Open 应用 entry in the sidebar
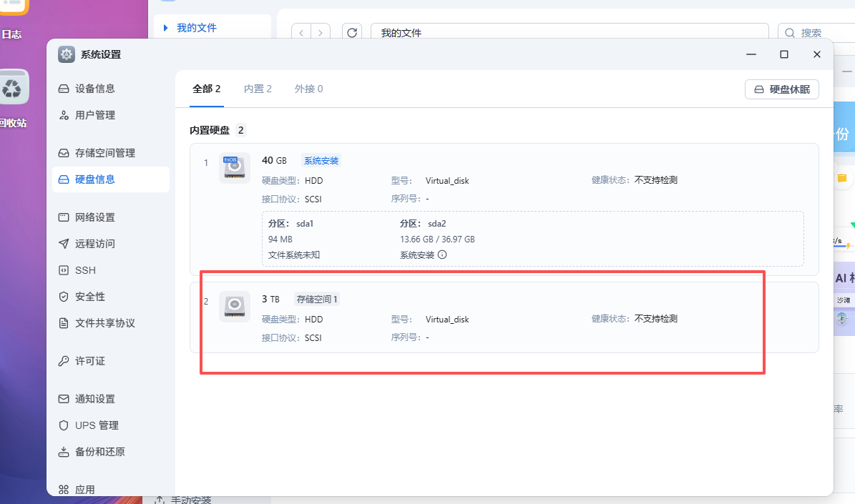The width and height of the screenshot is (855, 504). tap(111, 489)
